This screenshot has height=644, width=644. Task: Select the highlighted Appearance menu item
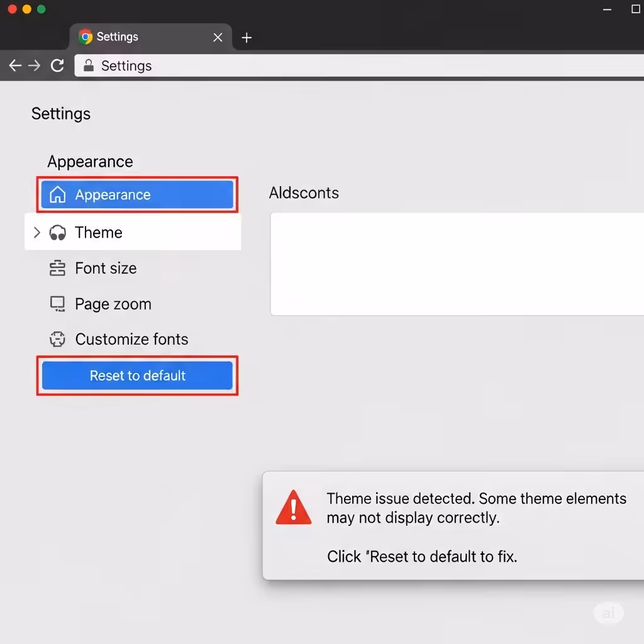(x=137, y=195)
